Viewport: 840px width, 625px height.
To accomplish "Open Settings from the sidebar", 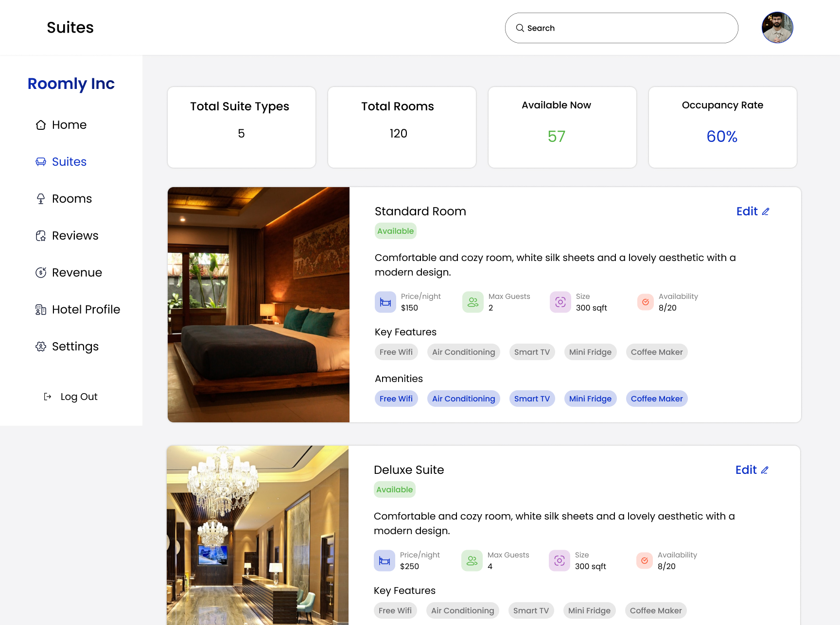I will 67,347.
